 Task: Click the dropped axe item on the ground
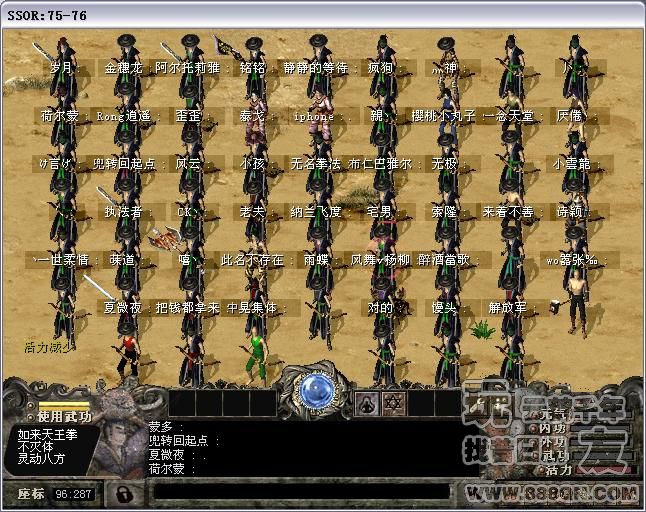point(167,239)
